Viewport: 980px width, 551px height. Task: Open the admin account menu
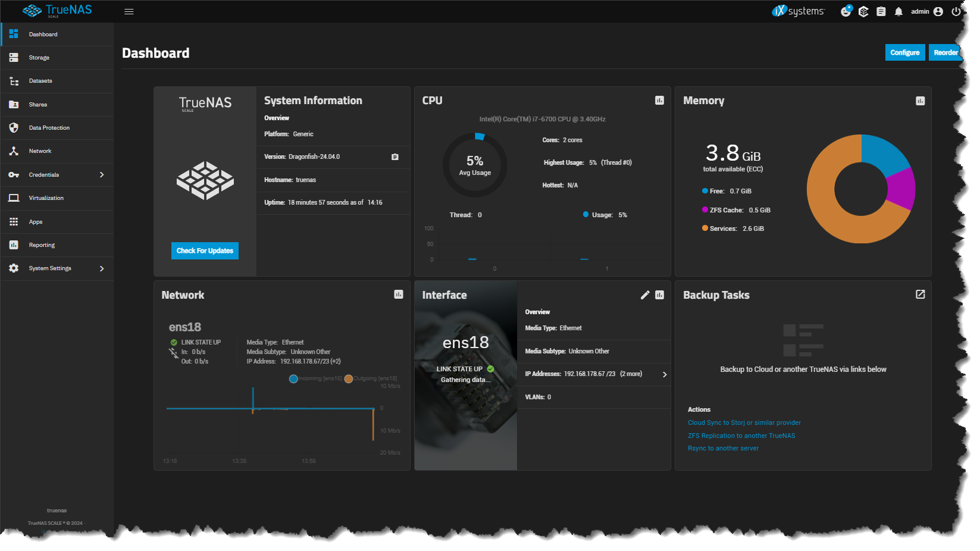click(x=927, y=11)
